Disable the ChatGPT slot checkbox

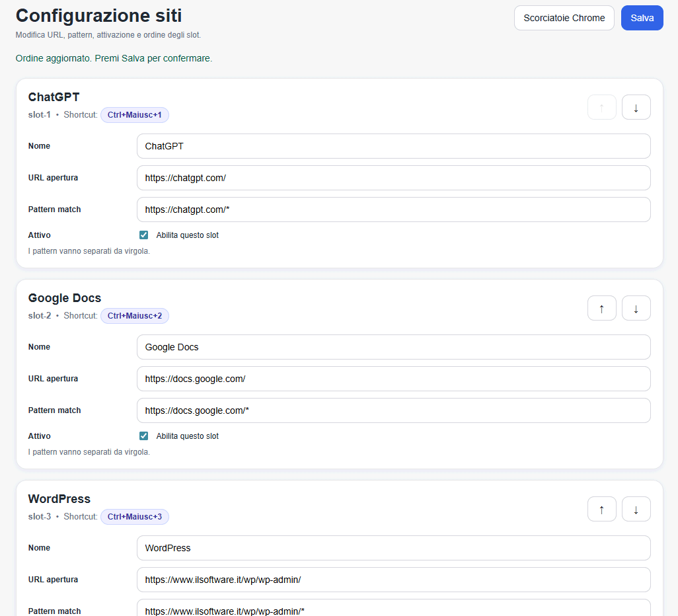143,235
